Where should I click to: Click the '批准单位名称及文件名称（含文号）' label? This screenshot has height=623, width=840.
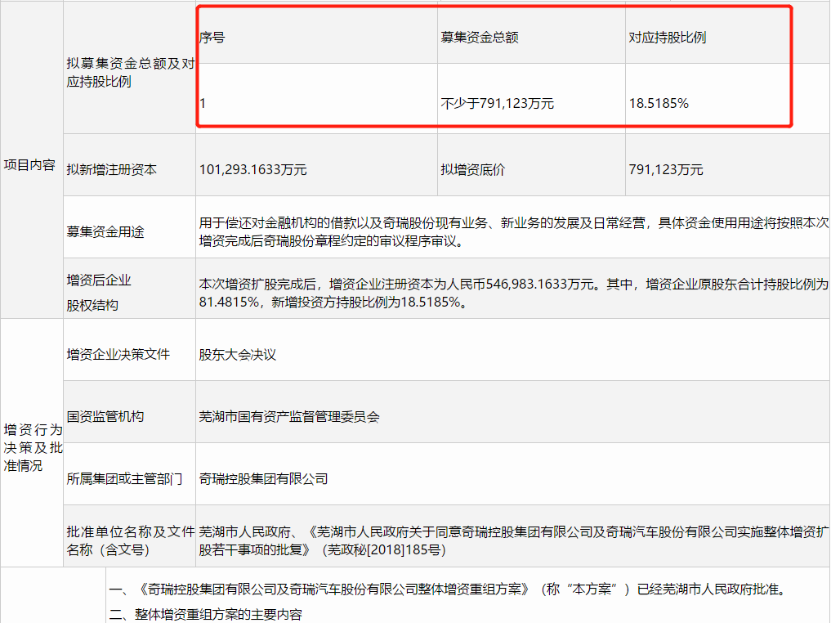click(x=130, y=541)
